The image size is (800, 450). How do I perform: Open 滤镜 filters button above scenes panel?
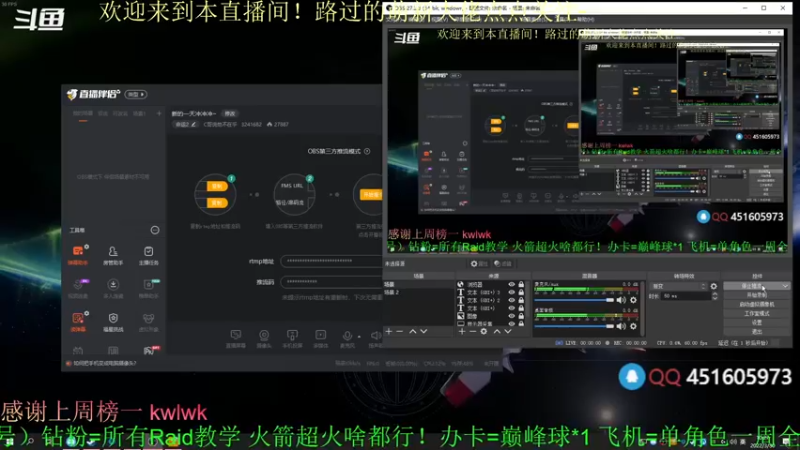pos(503,264)
